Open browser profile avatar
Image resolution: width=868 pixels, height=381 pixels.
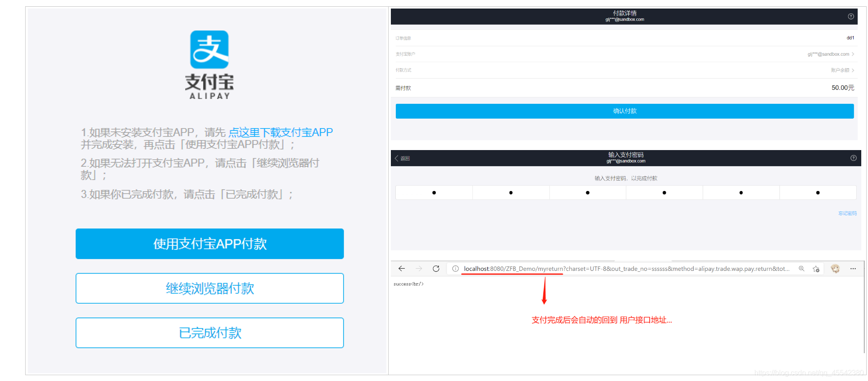(x=835, y=269)
